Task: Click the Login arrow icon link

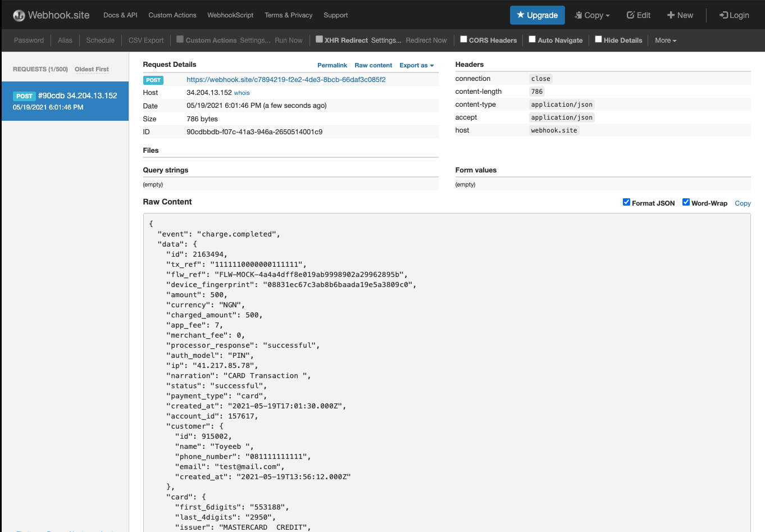Action: click(734, 15)
